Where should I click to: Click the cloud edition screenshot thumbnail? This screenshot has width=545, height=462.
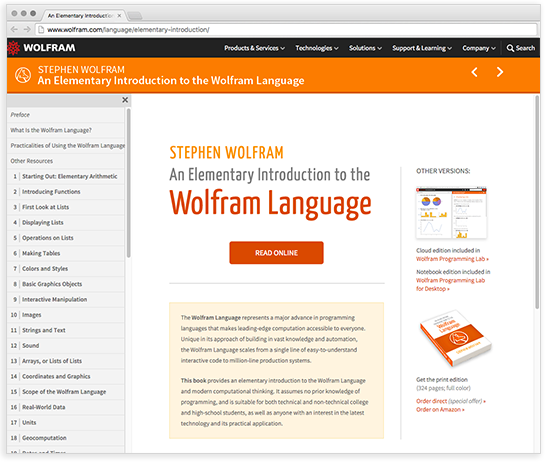451,213
